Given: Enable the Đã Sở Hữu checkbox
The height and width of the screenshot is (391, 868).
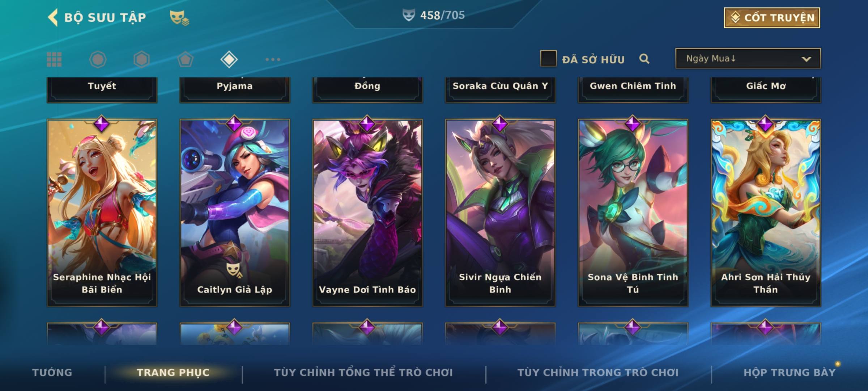Looking at the screenshot, I should click(548, 59).
